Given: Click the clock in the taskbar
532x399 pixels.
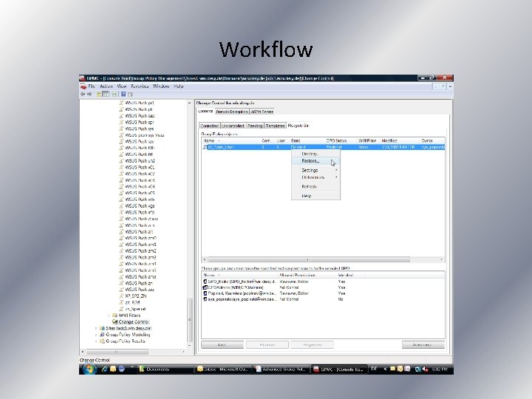Looking at the screenshot, I should pyautogui.click(x=440, y=369).
